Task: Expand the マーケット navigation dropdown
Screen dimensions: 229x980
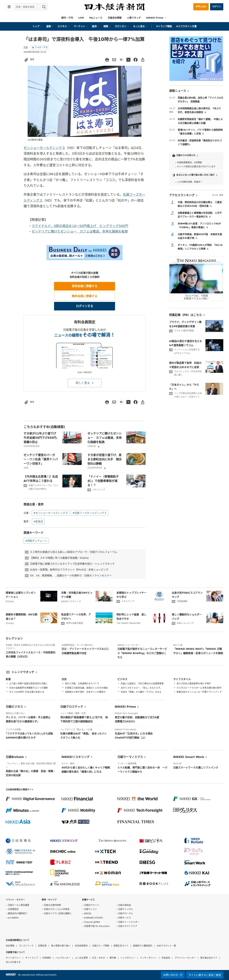Action: point(81,26)
